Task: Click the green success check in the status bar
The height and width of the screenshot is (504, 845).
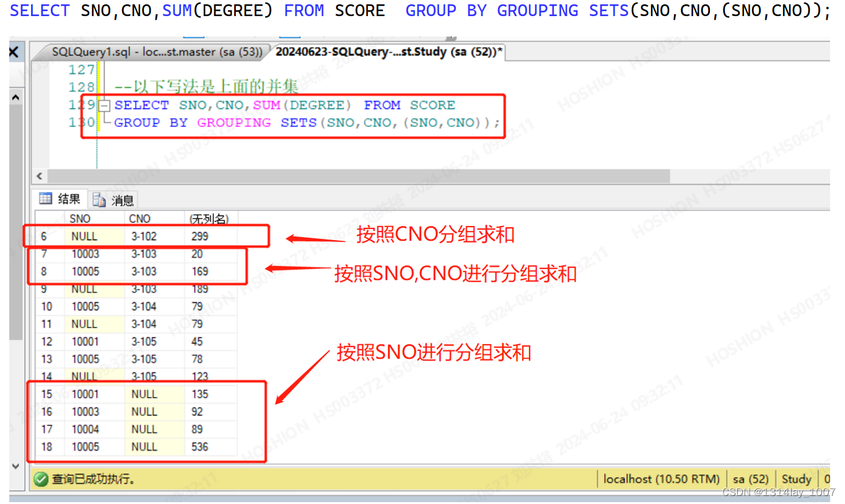Action: coord(41,479)
